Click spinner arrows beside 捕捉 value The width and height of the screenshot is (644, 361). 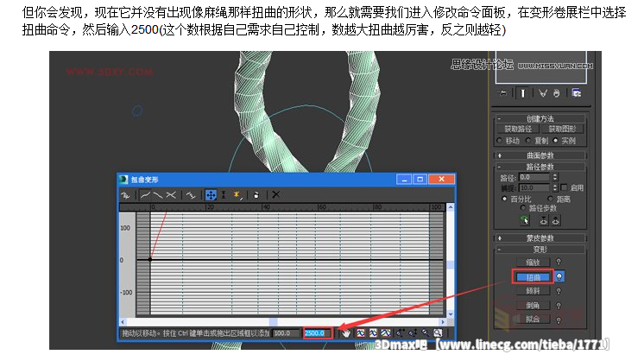(x=555, y=187)
